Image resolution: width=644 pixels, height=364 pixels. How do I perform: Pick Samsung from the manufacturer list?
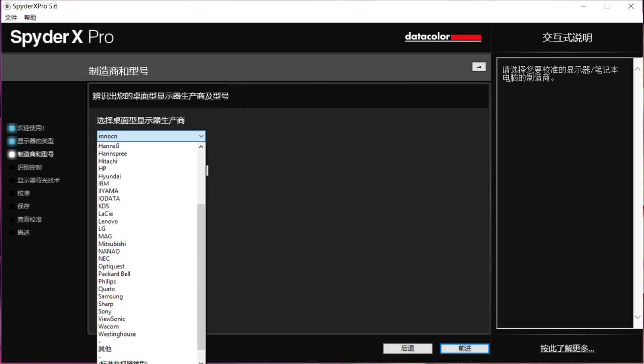[110, 297]
